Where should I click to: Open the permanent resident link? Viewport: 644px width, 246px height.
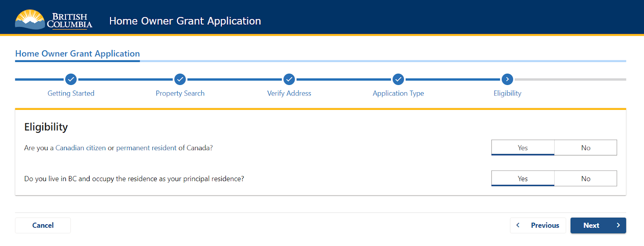coord(146,148)
